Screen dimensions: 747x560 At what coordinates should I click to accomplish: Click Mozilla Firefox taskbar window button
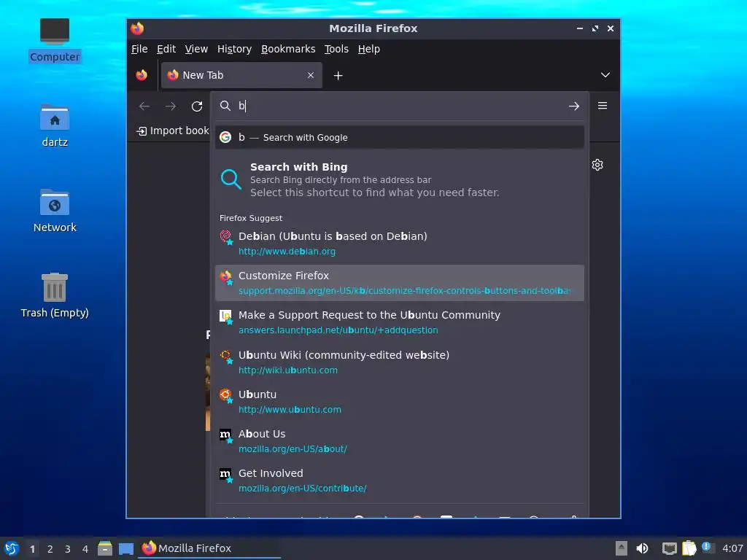[x=209, y=548]
